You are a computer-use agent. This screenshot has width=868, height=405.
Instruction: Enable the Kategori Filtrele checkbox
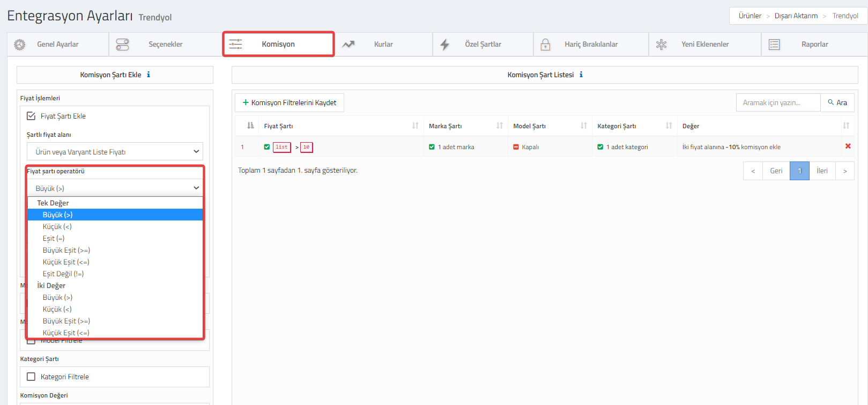pos(31,377)
